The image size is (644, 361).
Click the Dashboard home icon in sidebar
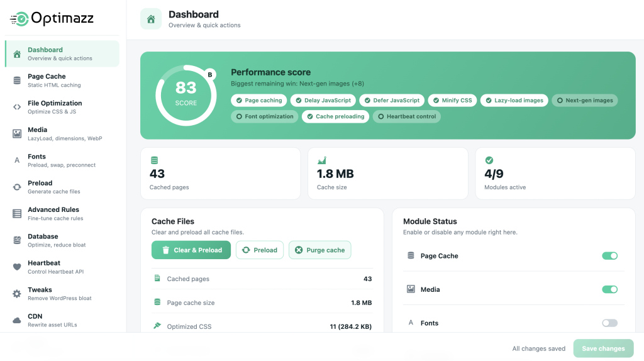17,54
